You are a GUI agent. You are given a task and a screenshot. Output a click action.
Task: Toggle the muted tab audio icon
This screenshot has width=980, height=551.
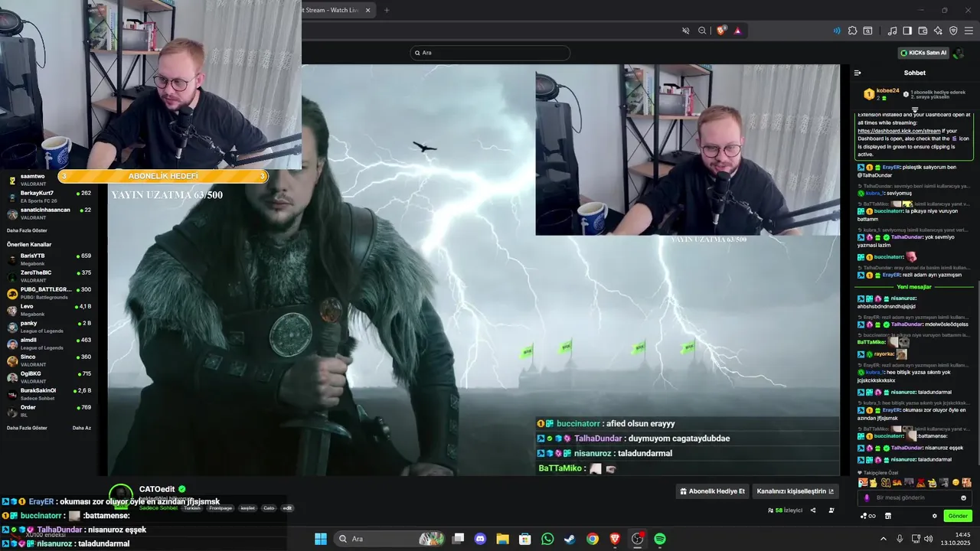coord(686,31)
